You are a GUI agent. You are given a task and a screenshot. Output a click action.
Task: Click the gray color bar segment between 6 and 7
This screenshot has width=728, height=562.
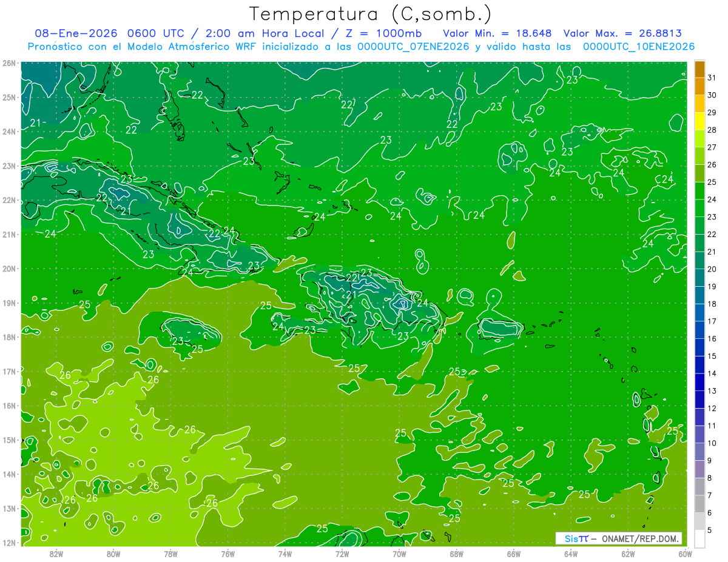(x=699, y=504)
